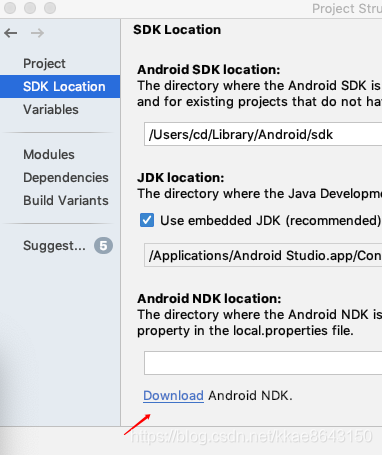The height and width of the screenshot is (455, 382).
Task: Click the 'Android NDK location:' label
Action: 209,299
